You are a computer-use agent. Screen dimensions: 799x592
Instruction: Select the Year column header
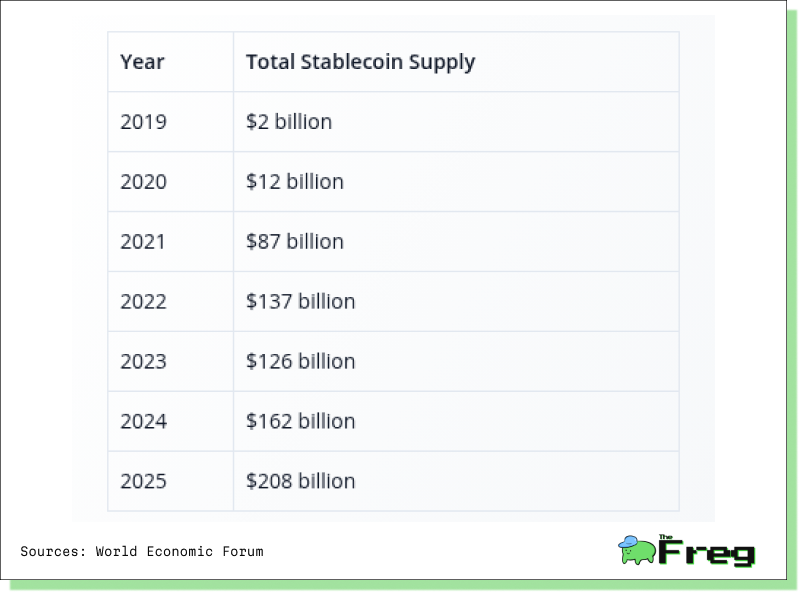[170, 62]
